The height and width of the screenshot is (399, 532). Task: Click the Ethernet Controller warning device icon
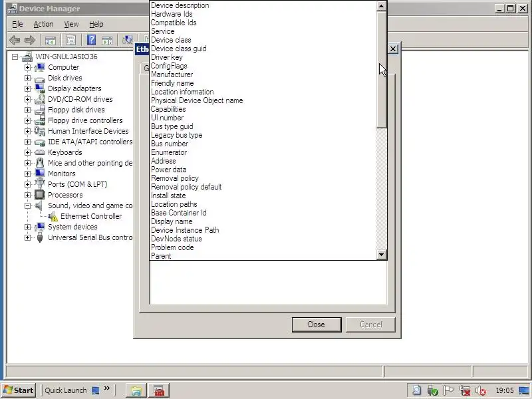[x=53, y=216]
